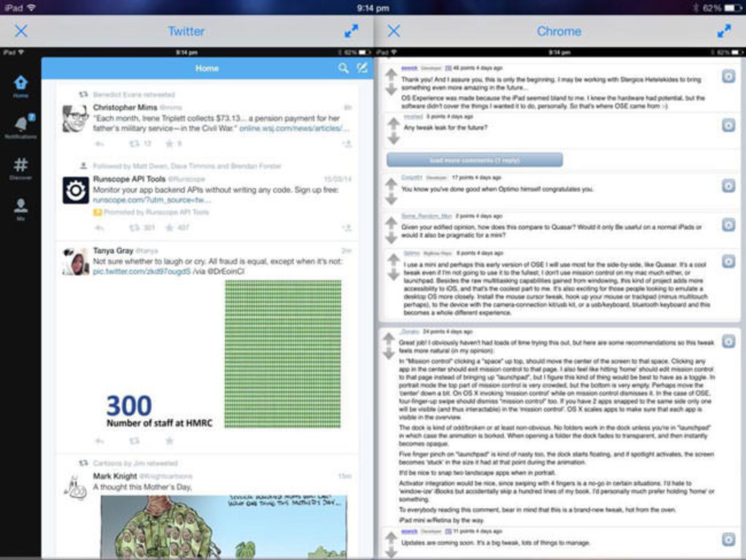This screenshot has height=560, width=746.
Task: Tap the 9:14 pm clock in top status bar
Action: 373,8
